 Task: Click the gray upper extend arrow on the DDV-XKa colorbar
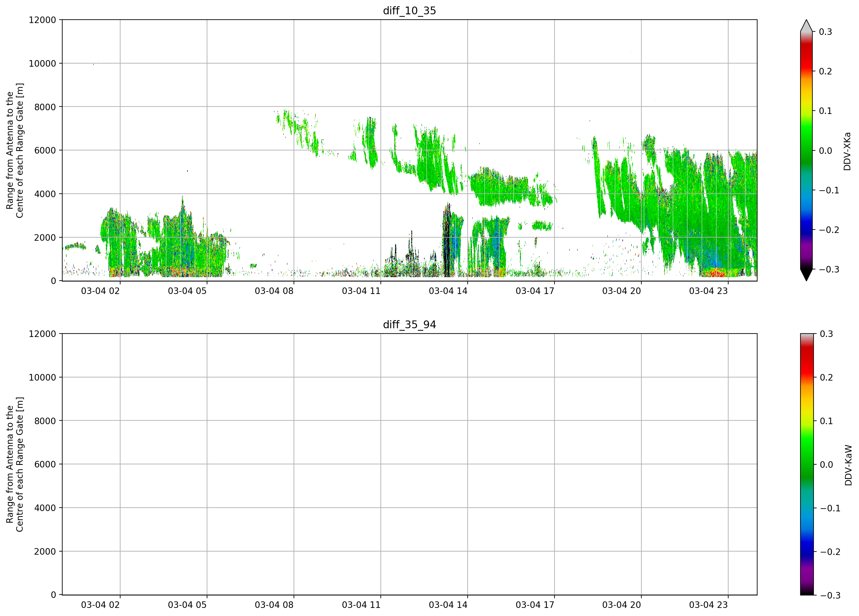pos(806,26)
